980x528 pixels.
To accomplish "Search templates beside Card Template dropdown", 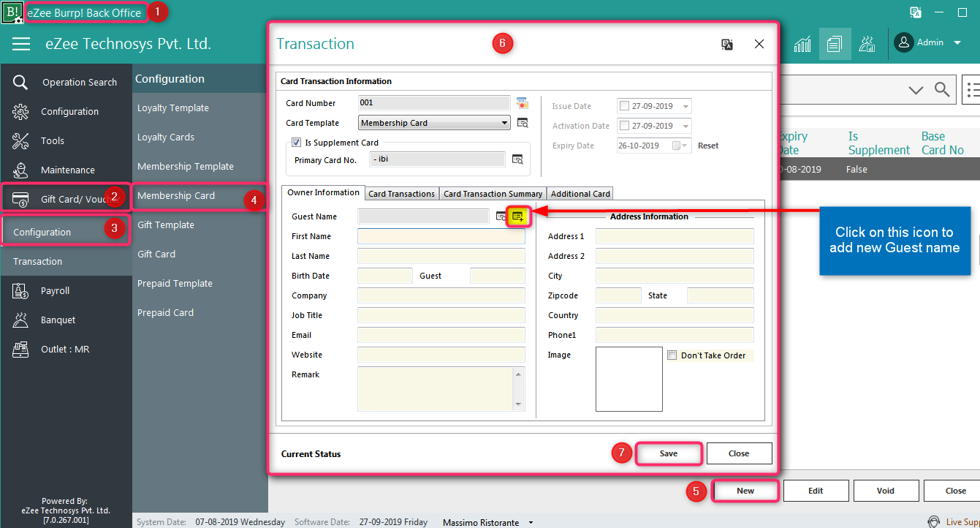I will click(522, 123).
